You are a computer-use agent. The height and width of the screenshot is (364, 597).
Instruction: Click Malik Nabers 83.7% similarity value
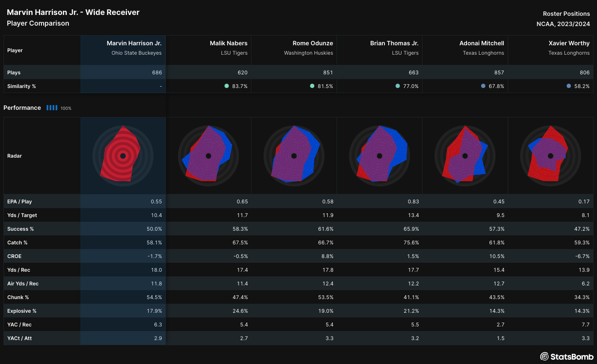(x=239, y=86)
